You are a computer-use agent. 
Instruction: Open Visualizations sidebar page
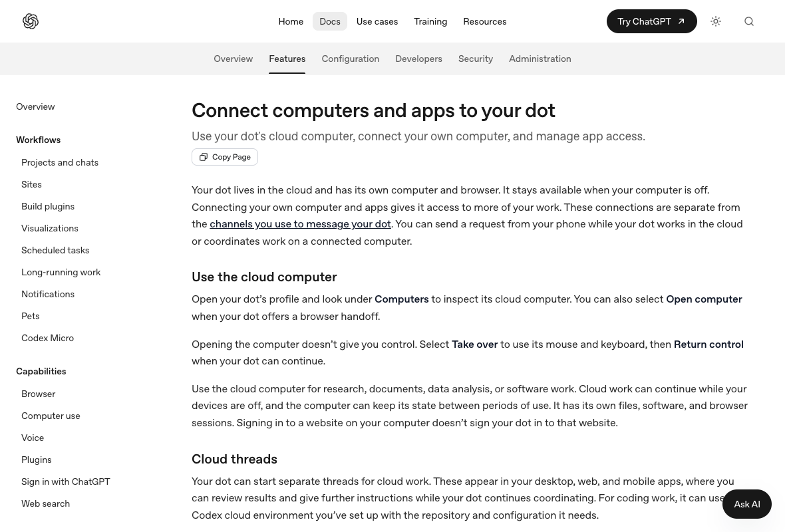[x=50, y=228]
